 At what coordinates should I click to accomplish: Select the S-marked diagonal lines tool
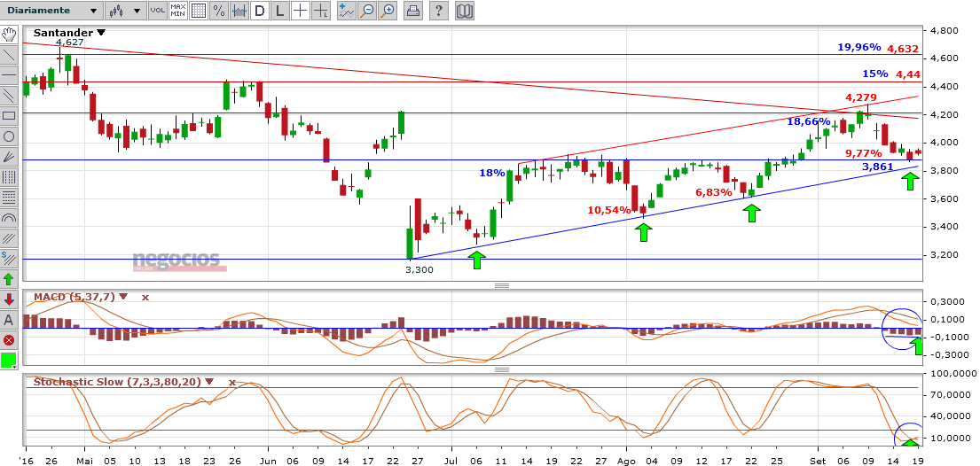coord(9,258)
